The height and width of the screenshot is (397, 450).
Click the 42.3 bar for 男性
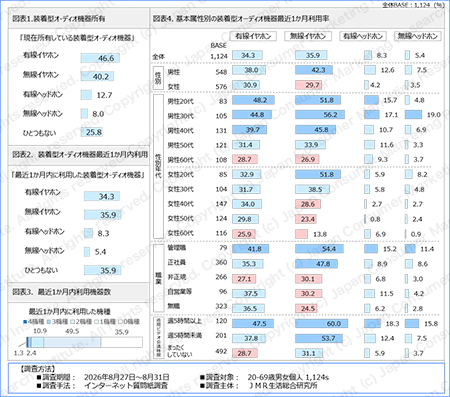pyautogui.click(x=314, y=70)
